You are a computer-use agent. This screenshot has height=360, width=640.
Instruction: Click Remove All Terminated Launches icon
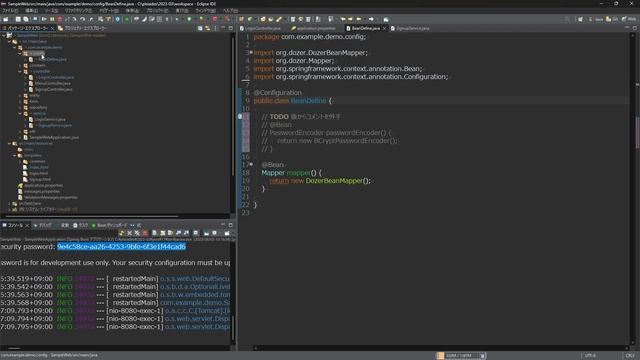138,233
